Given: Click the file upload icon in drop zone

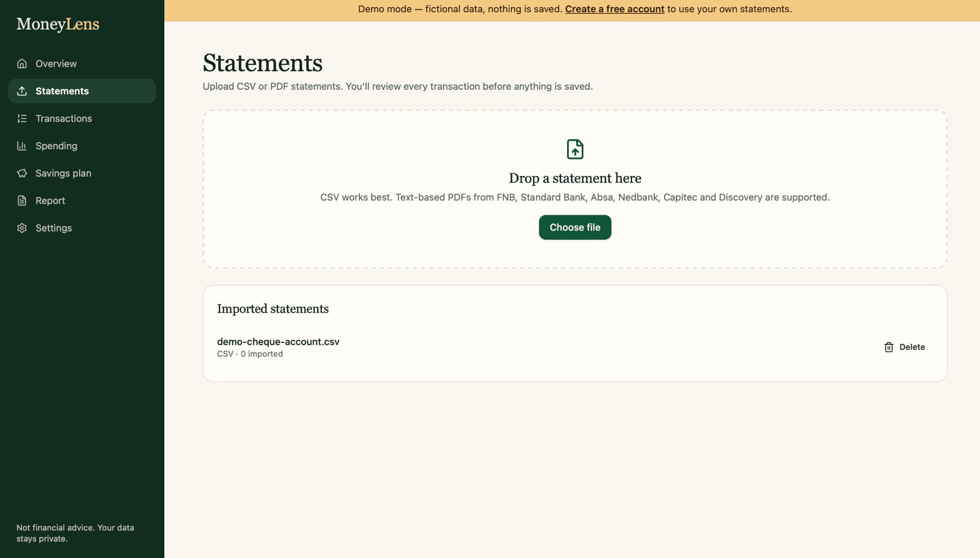Looking at the screenshot, I should pyautogui.click(x=575, y=149).
